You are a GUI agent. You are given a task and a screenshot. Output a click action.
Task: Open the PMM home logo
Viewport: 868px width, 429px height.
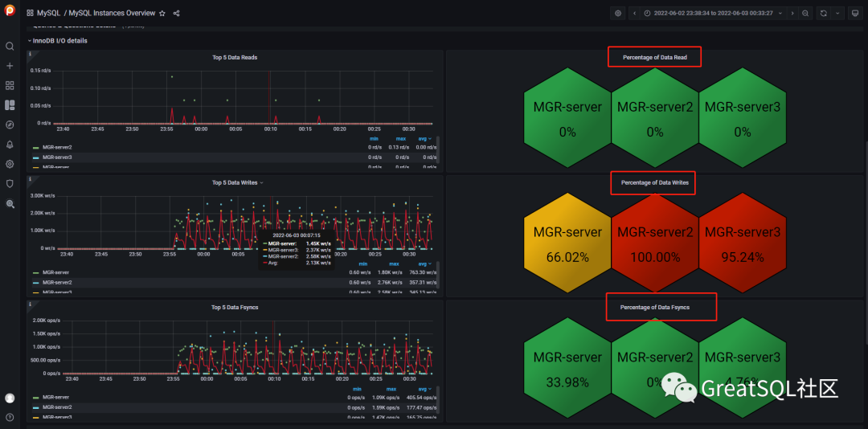click(10, 11)
